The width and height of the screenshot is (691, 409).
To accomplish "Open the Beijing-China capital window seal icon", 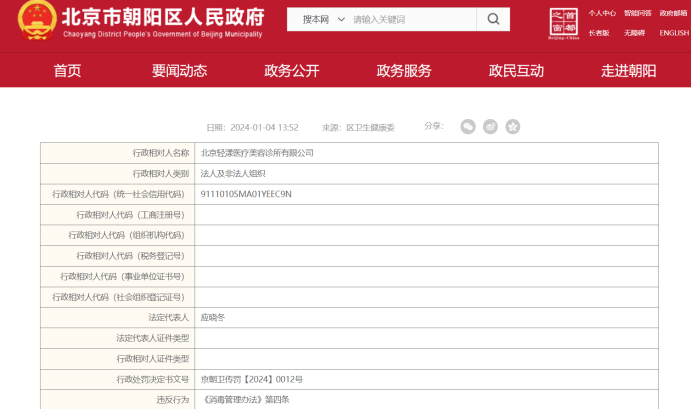I will tap(564, 23).
